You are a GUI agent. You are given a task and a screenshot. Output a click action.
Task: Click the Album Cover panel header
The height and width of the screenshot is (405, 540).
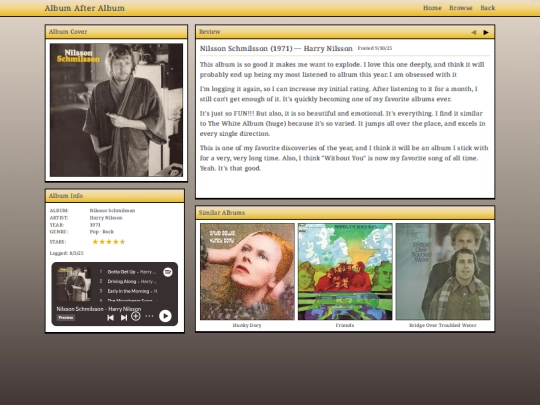[x=116, y=32]
